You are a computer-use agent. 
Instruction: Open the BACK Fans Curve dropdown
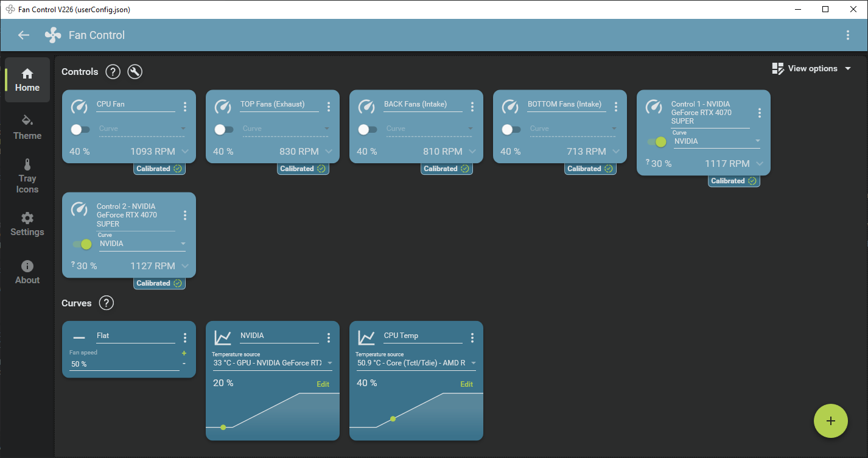coord(429,129)
